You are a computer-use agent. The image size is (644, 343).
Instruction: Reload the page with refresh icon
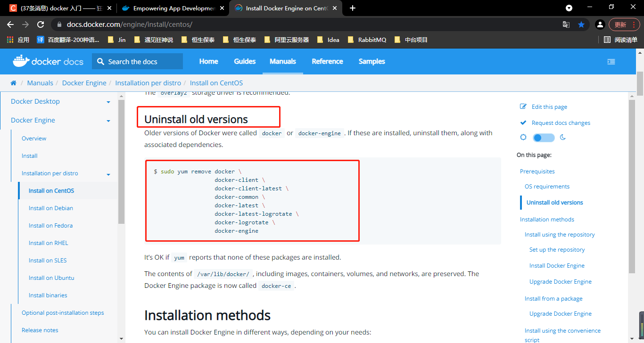pyautogui.click(x=41, y=24)
